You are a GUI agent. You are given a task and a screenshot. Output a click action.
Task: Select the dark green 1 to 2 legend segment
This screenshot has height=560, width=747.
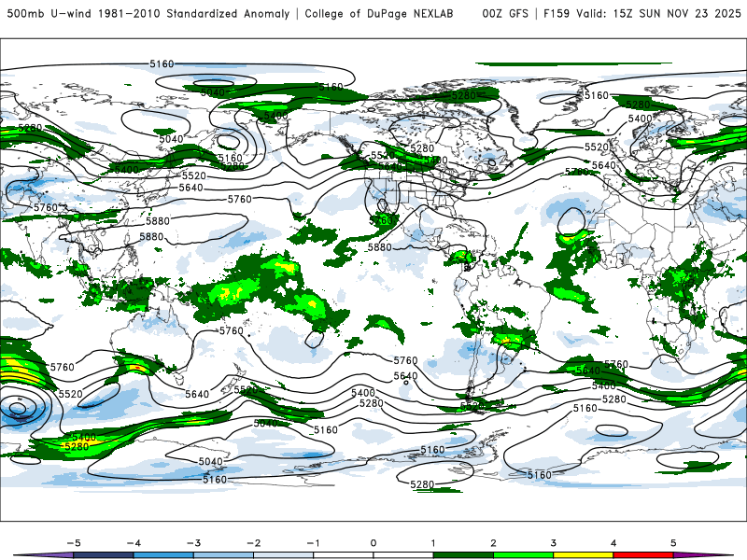[x=463, y=555]
